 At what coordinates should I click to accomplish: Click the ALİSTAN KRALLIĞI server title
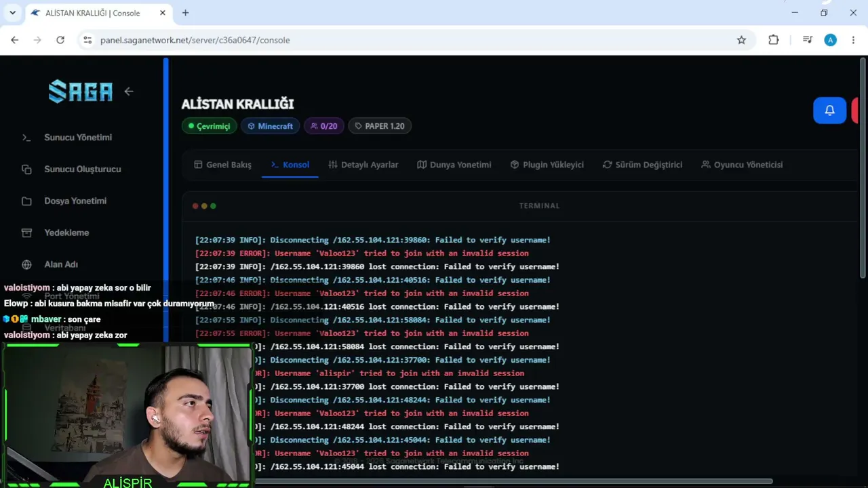point(237,104)
